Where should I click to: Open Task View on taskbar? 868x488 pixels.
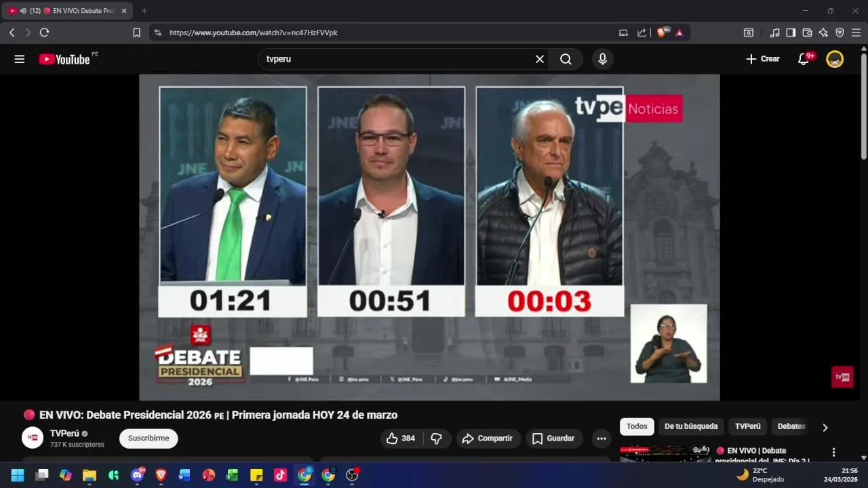(x=42, y=475)
